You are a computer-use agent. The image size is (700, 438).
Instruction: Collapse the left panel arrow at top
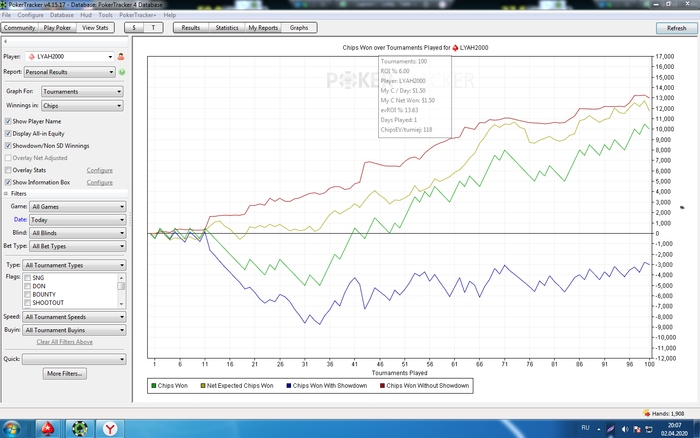[x=5, y=41]
